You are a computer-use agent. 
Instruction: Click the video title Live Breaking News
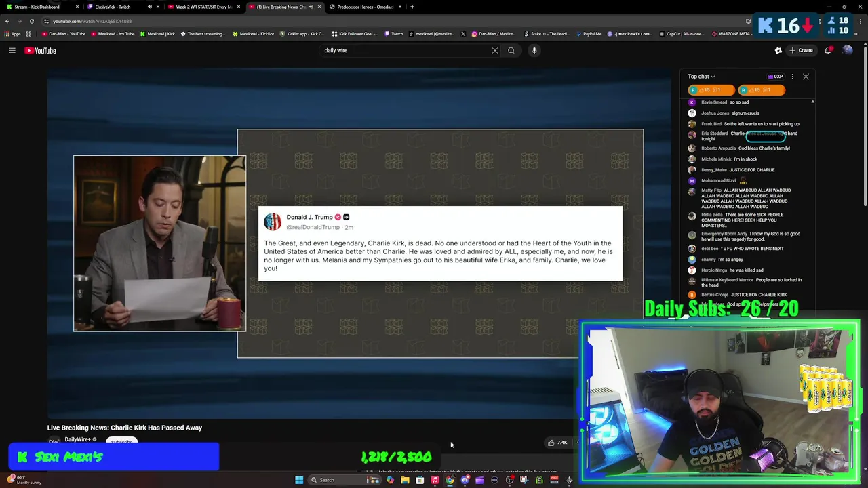point(125,428)
